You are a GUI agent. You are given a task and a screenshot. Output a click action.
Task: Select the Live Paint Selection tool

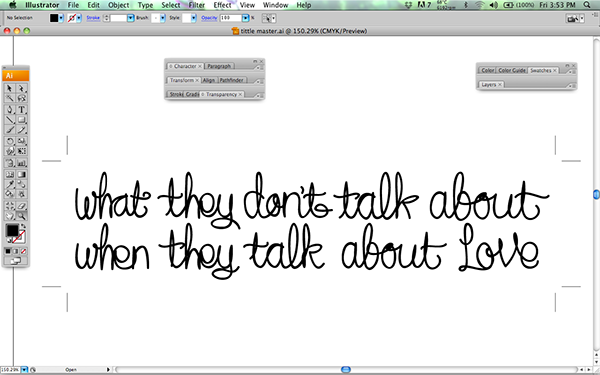[21, 194]
